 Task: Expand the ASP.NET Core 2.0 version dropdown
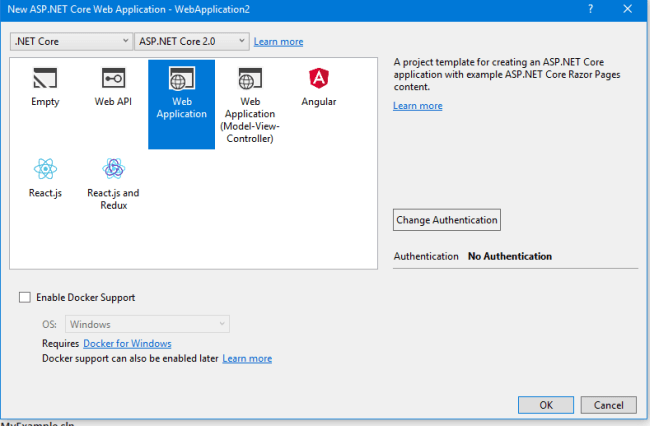pyautogui.click(x=192, y=41)
